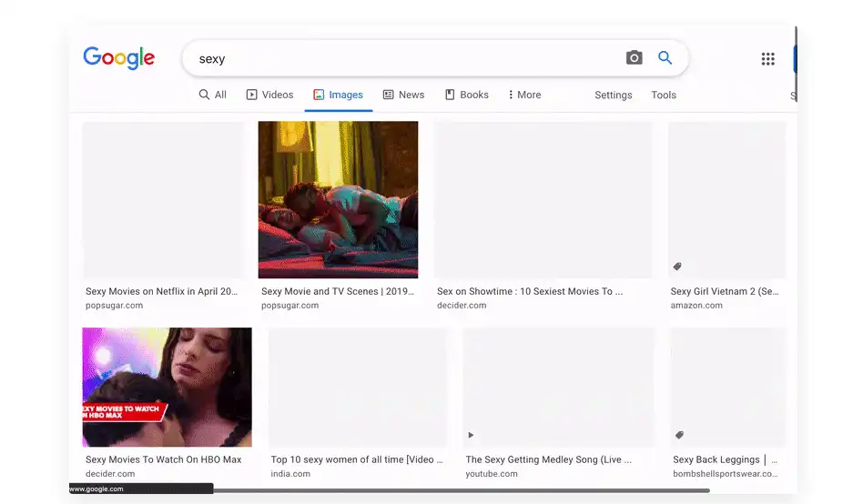Image resolution: width=863 pixels, height=504 pixels.
Task: Open the HBO Max movies thumbnail
Action: 168,388
